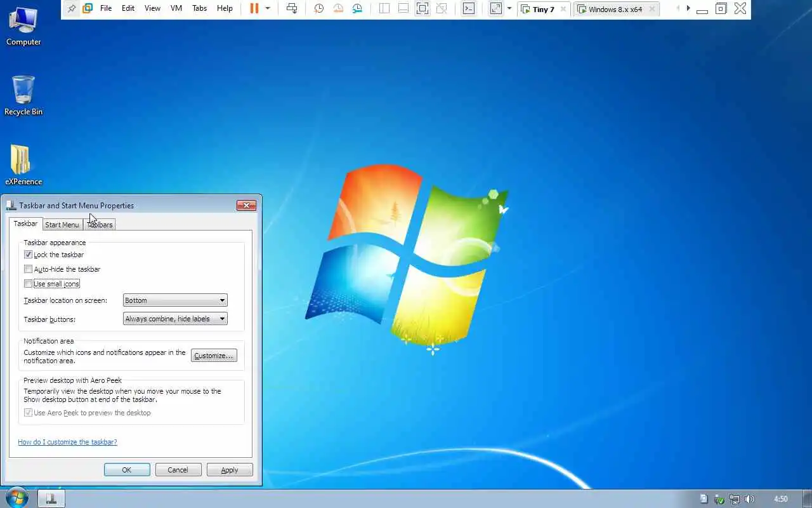Click the 4:50 clock in system tray
The image size is (812, 508).
[x=781, y=499]
